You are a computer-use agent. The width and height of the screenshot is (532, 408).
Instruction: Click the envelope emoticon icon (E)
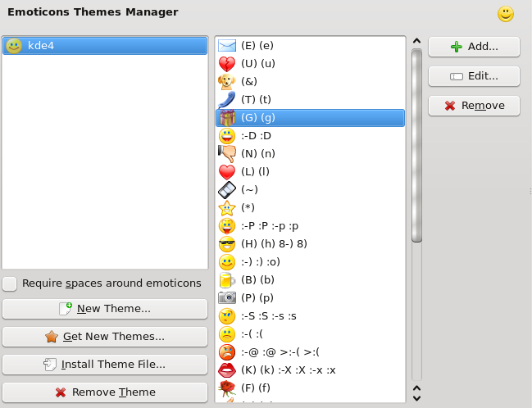[227, 46]
